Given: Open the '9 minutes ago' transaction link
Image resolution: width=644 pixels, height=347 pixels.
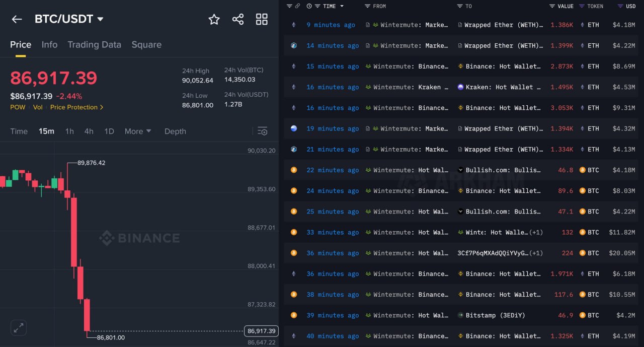Looking at the screenshot, I should (331, 25).
